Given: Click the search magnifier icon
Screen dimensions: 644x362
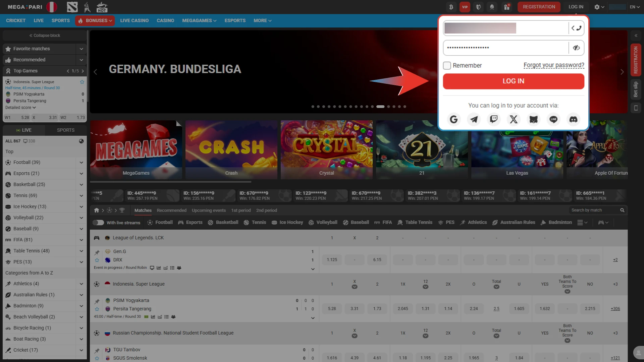Looking at the screenshot, I should [x=622, y=210].
